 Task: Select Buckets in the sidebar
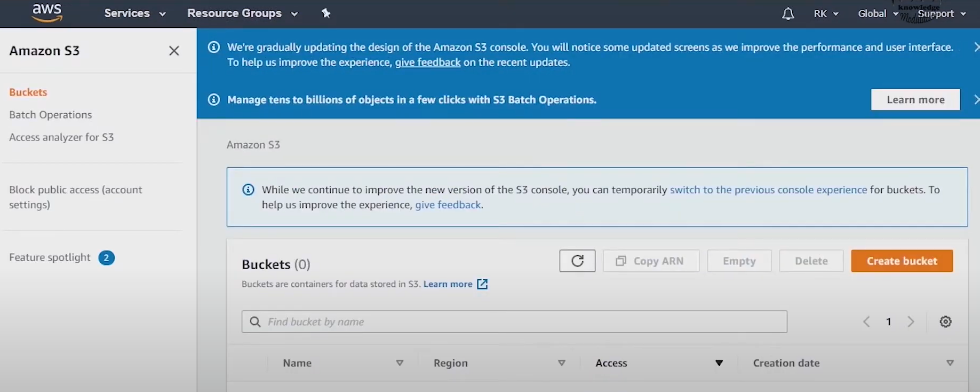pyautogui.click(x=28, y=92)
